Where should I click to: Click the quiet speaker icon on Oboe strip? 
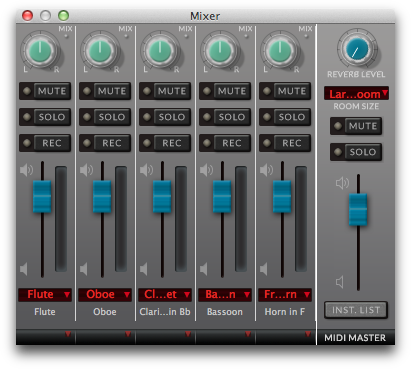(84, 269)
